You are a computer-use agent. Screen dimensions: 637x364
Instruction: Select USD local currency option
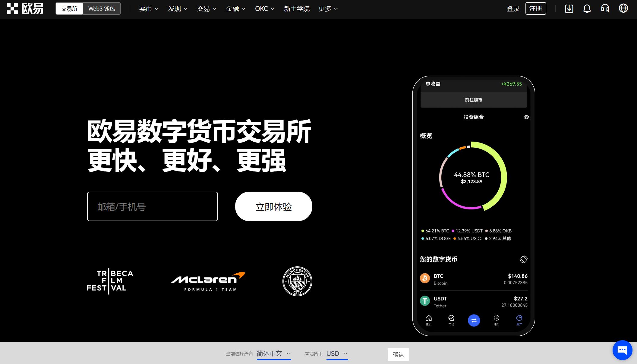[x=337, y=354]
